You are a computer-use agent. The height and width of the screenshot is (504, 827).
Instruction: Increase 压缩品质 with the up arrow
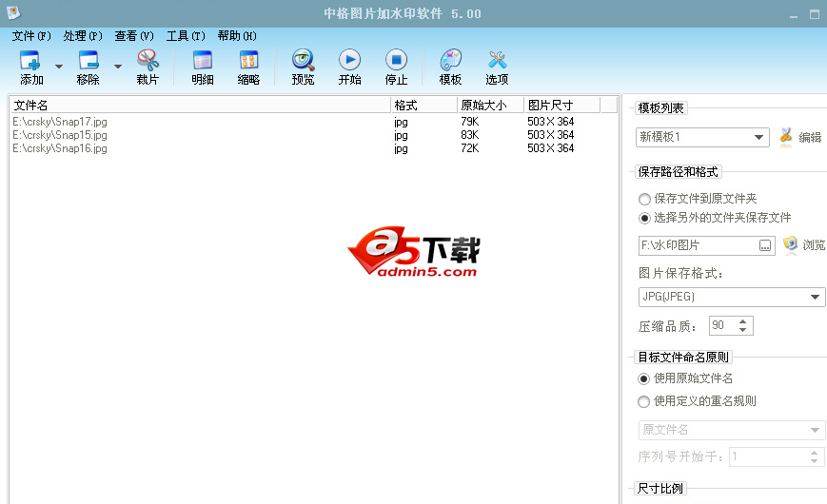742,321
